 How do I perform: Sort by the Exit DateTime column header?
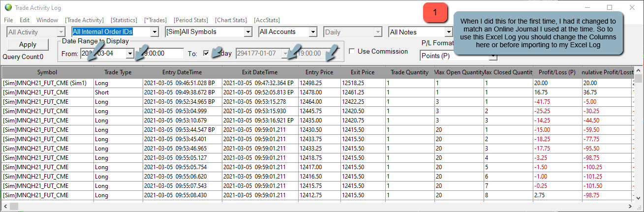click(x=260, y=72)
